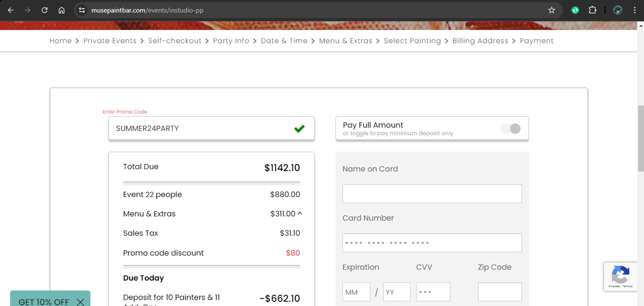Reload the current page
This screenshot has height=306, width=644.
coord(45,10)
